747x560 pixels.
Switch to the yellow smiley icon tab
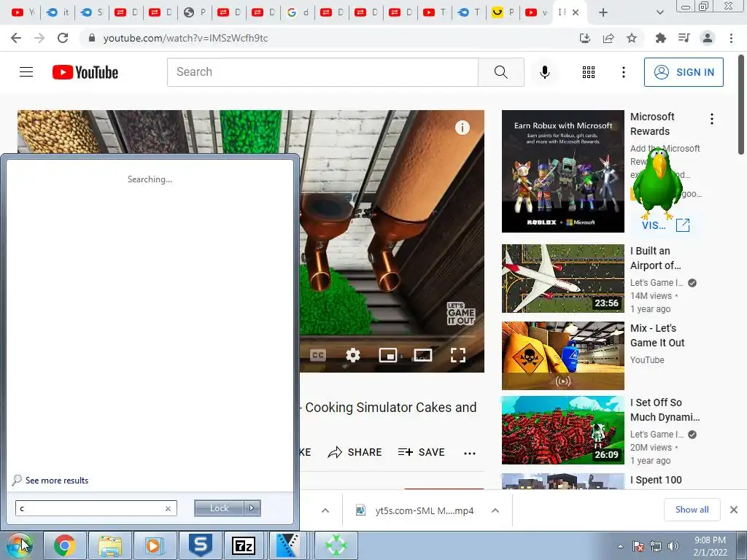503,12
